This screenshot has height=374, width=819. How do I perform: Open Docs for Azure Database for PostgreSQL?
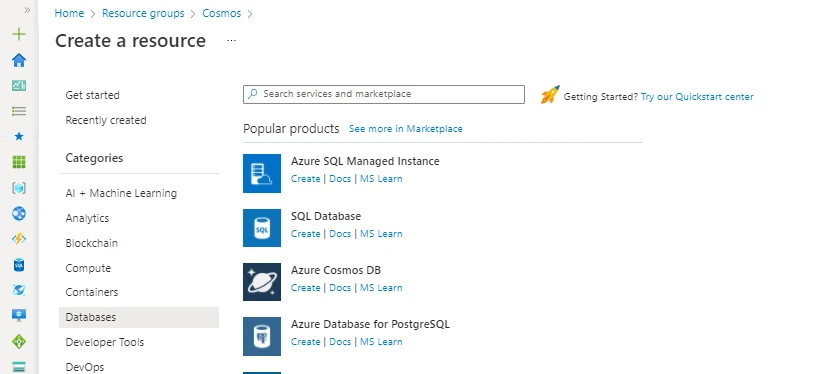point(340,342)
